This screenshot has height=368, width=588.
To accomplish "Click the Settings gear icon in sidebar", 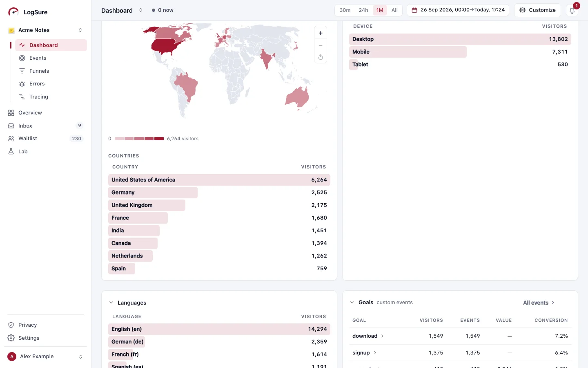I will pyautogui.click(x=11, y=338).
